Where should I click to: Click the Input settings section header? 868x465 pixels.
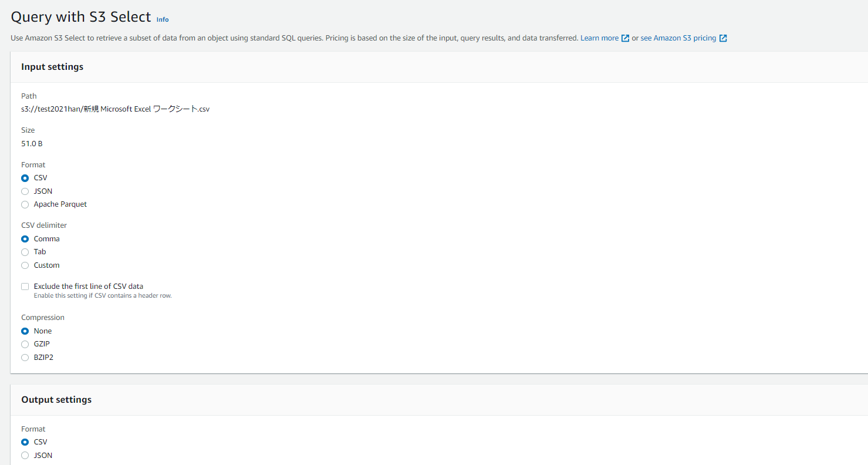(x=52, y=67)
